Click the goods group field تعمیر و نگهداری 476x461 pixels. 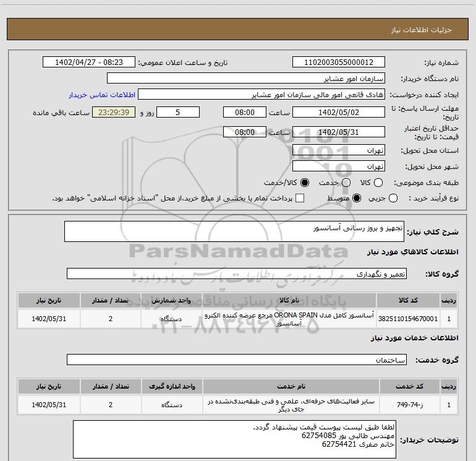pyautogui.click(x=237, y=274)
